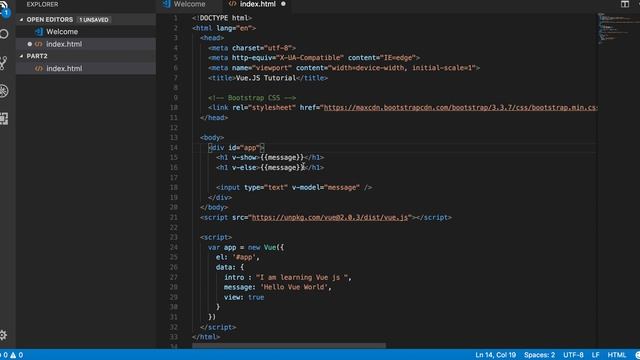Click the meta charset="utf-8" line

(x=252, y=48)
